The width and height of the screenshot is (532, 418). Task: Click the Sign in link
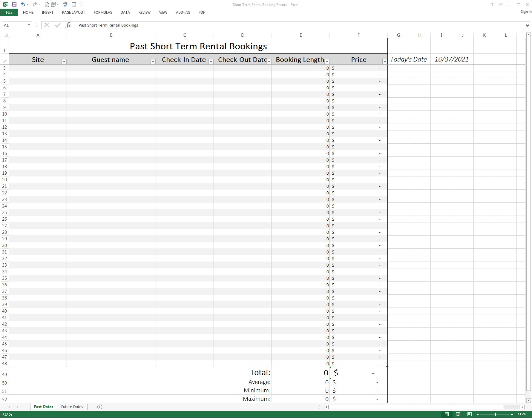coord(526,11)
